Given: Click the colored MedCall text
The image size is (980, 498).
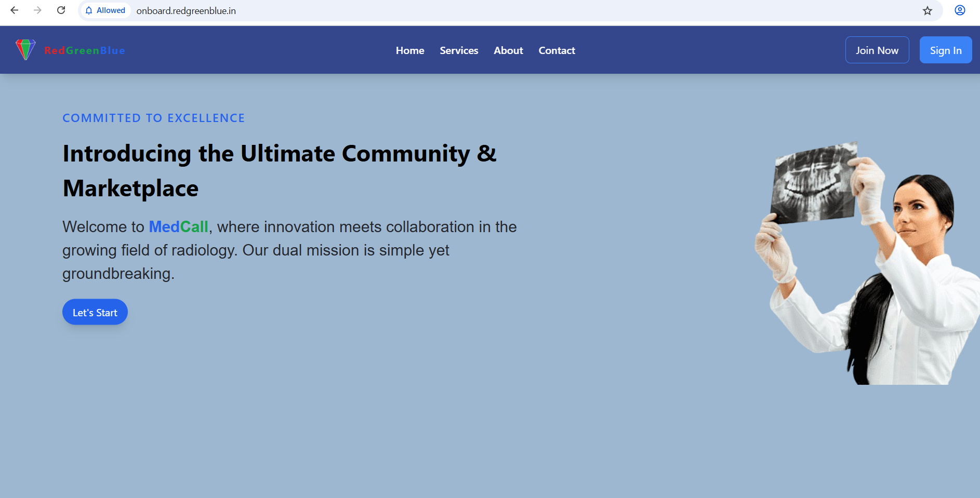Looking at the screenshot, I should coord(178,227).
